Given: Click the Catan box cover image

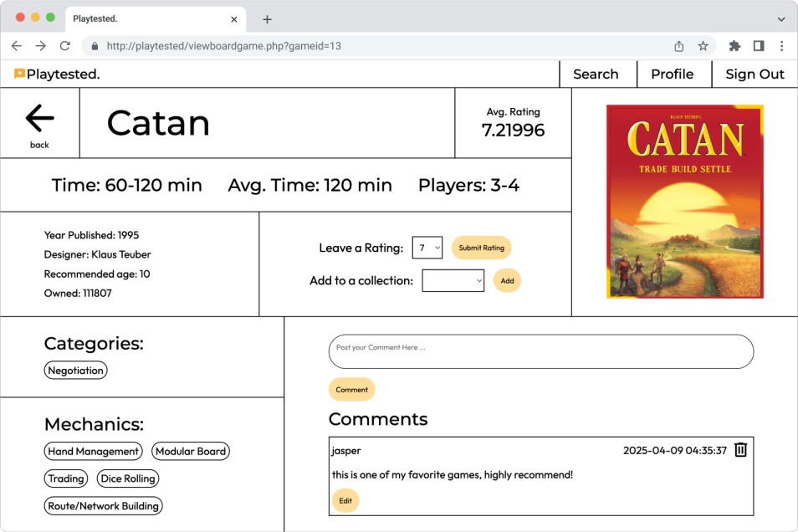Looking at the screenshot, I should 684,202.
